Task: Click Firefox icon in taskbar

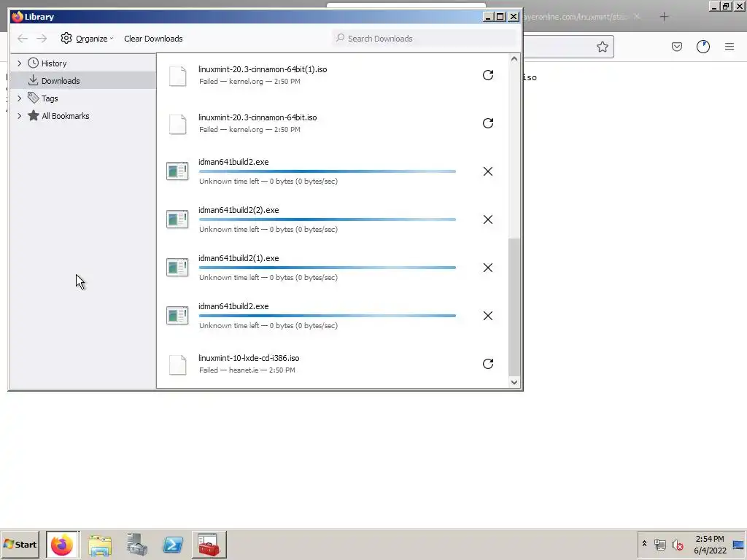Action: click(x=62, y=545)
